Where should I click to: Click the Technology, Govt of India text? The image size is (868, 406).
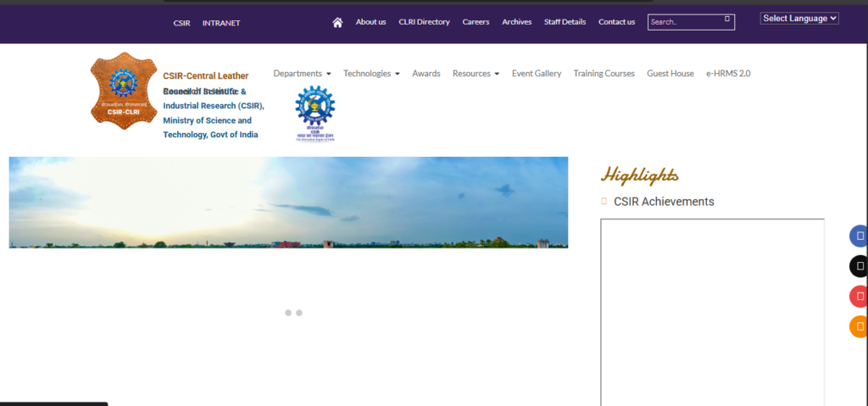[210, 135]
